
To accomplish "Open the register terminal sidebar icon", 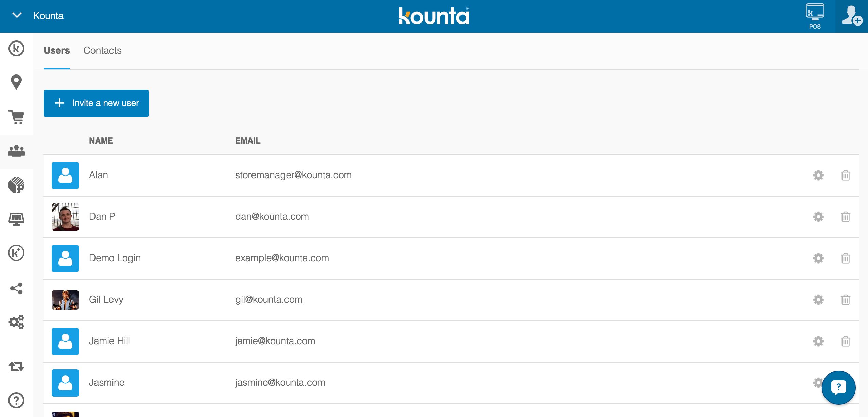I will point(16,219).
